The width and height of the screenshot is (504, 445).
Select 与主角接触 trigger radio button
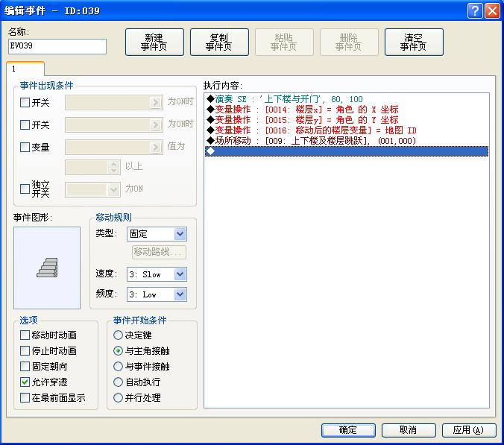(118, 350)
